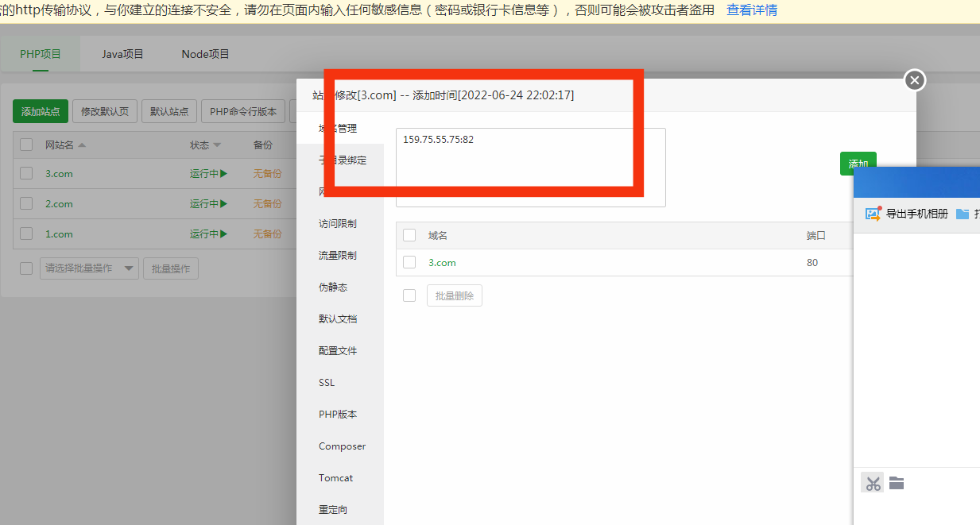Open the 查看详情 link in the warning banner
This screenshot has height=525, width=980.
751,10
